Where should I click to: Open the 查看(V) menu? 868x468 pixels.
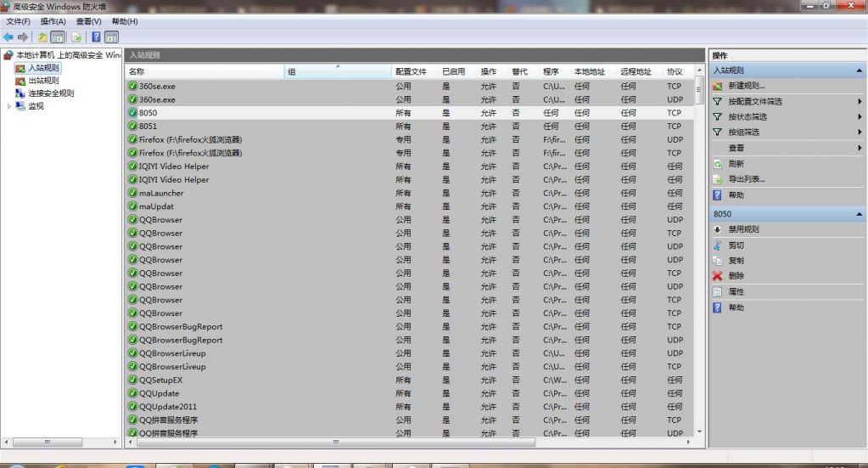coord(88,21)
